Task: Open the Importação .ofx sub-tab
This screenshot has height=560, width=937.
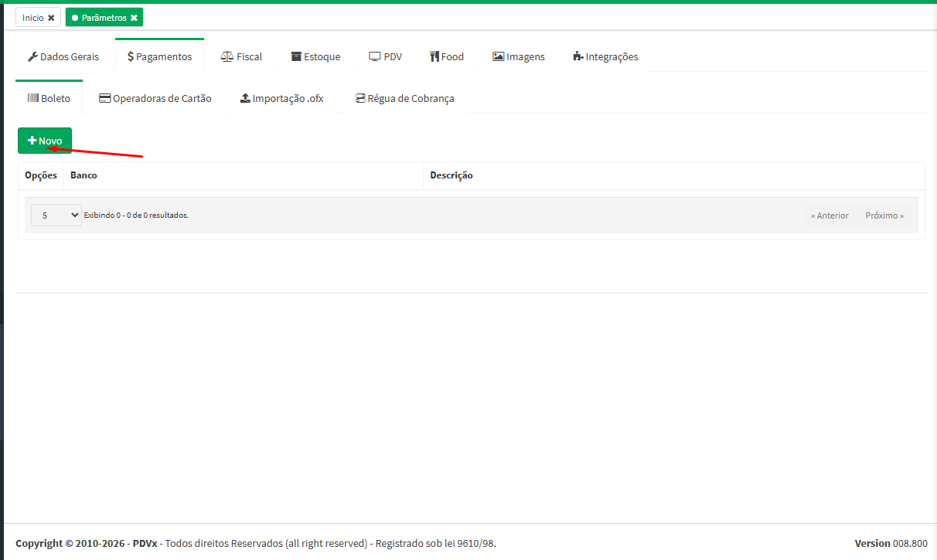Action: tap(282, 98)
